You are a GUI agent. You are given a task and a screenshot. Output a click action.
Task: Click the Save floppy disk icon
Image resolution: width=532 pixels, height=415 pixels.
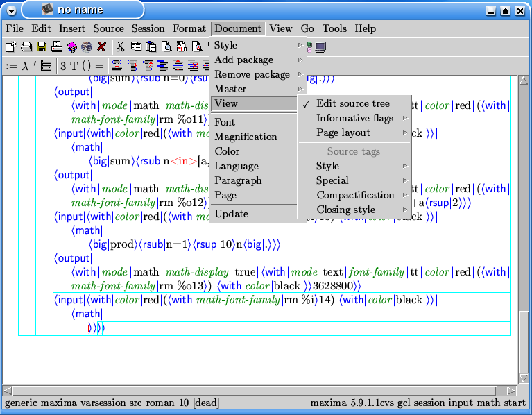(x=42, y=46)
